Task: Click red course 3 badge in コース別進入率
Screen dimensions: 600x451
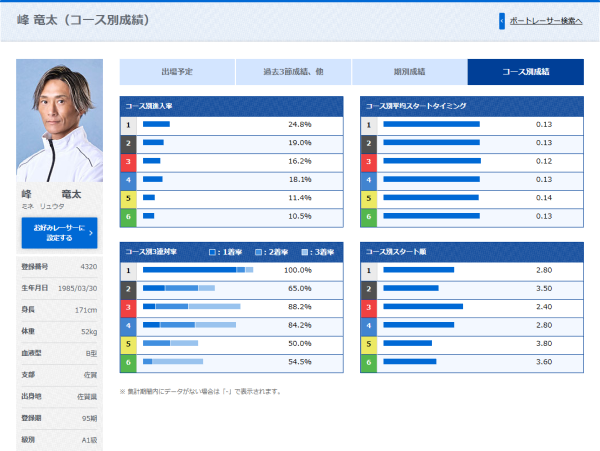Action: click(x=129, y=161)
